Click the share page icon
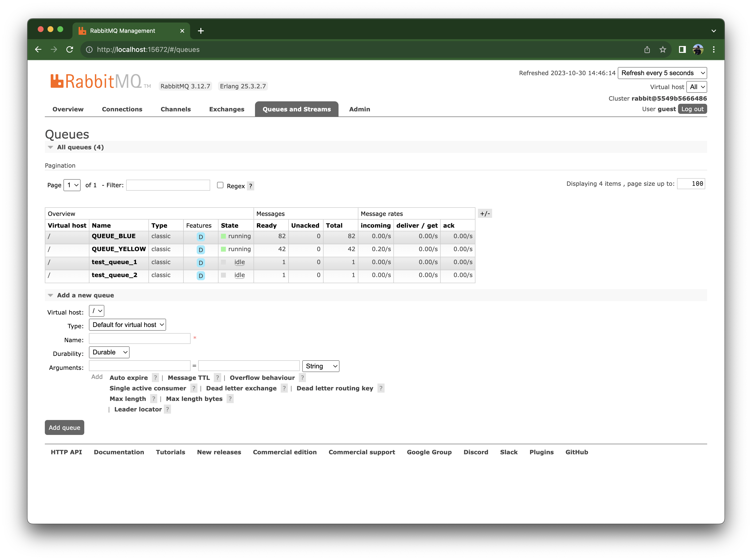The height and width of the screenshot is (560, 752). (x=647, y=49)
